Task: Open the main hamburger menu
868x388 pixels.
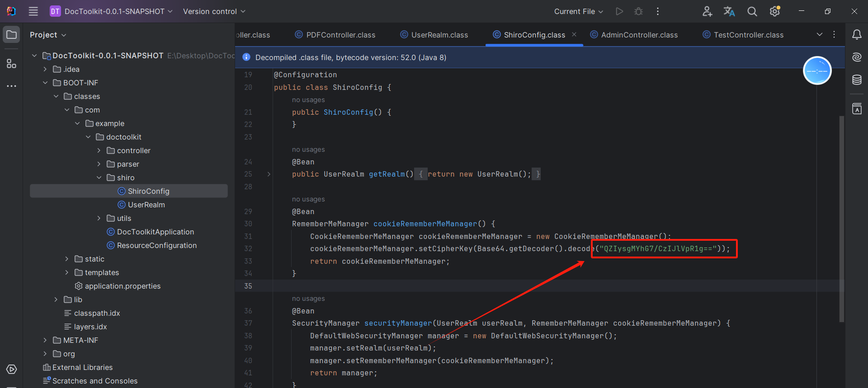Action: (x=33, y=11)
